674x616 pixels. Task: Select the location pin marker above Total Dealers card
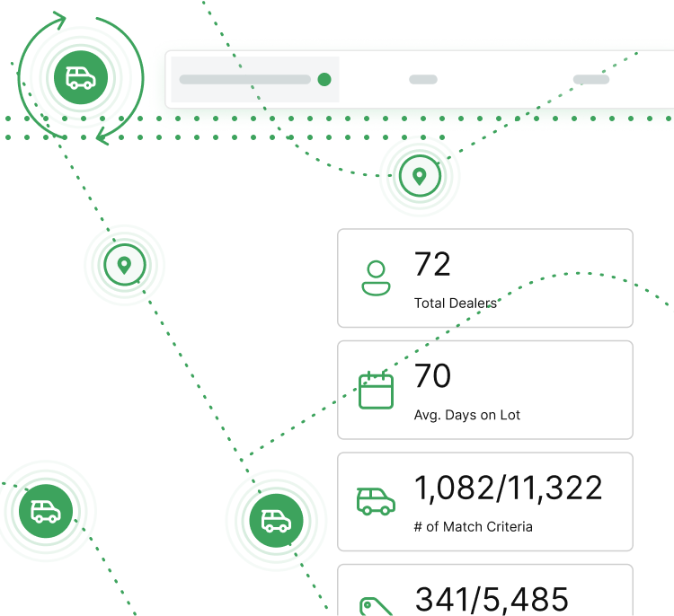pos(419,175)
